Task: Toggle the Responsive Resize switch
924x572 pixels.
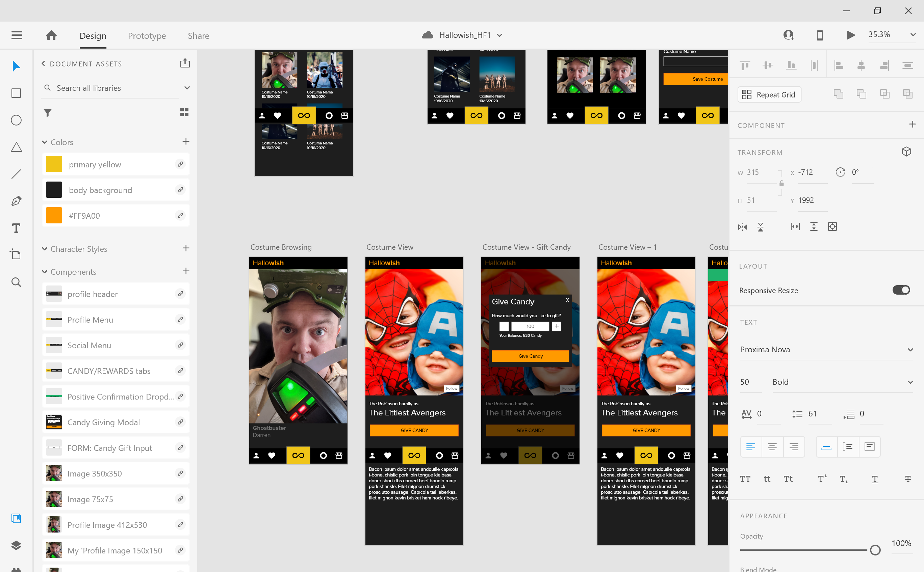Action: [901, 290]
